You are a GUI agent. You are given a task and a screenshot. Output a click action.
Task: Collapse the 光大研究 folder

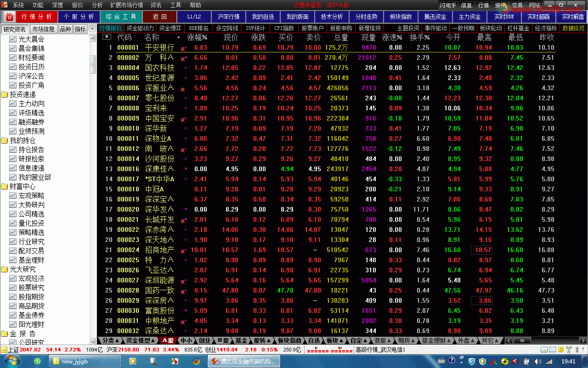(5, 269)
